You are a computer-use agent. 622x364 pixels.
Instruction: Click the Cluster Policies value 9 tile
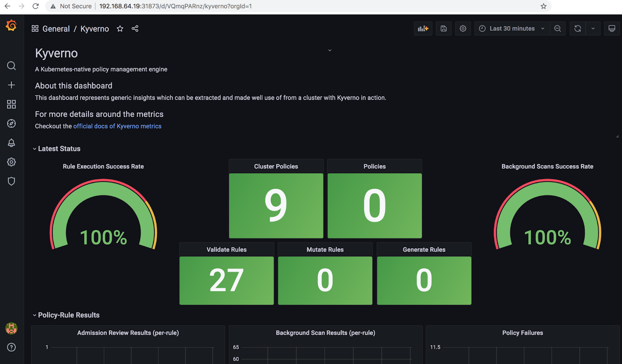pos(276,206)
